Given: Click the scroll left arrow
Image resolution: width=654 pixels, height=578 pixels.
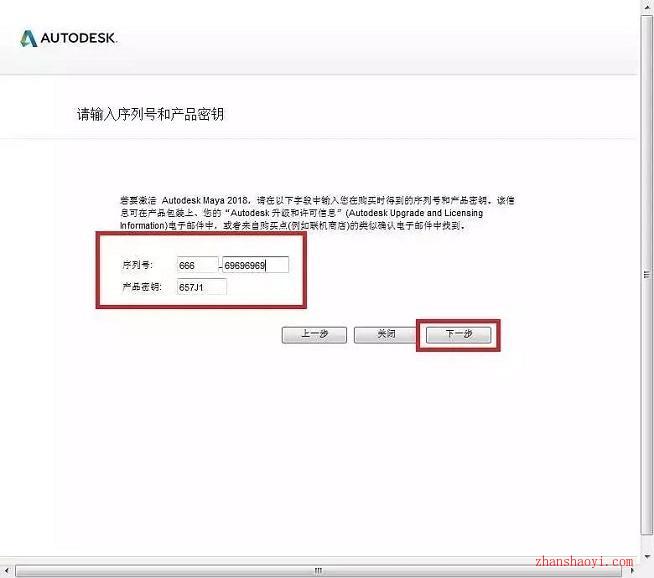Looking at the screenshot, I should [x=6, y=571].
